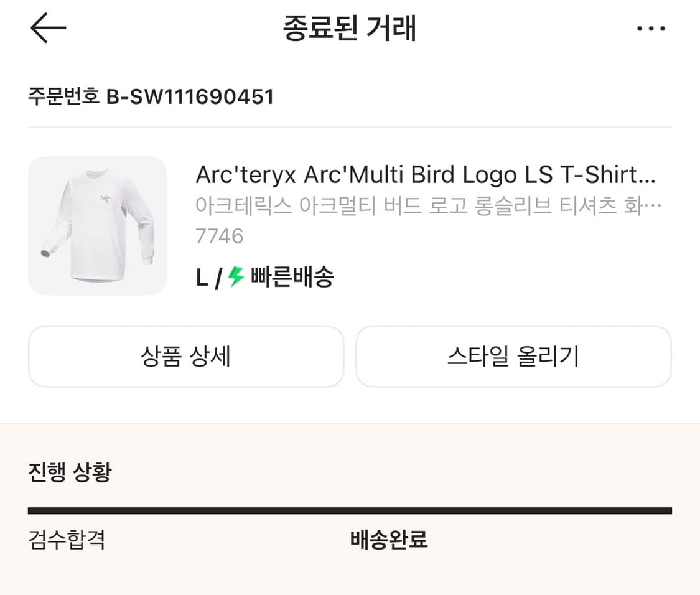
Task: Tap the green lightning fast-delivery icon
Action: [x=236, y=276]
